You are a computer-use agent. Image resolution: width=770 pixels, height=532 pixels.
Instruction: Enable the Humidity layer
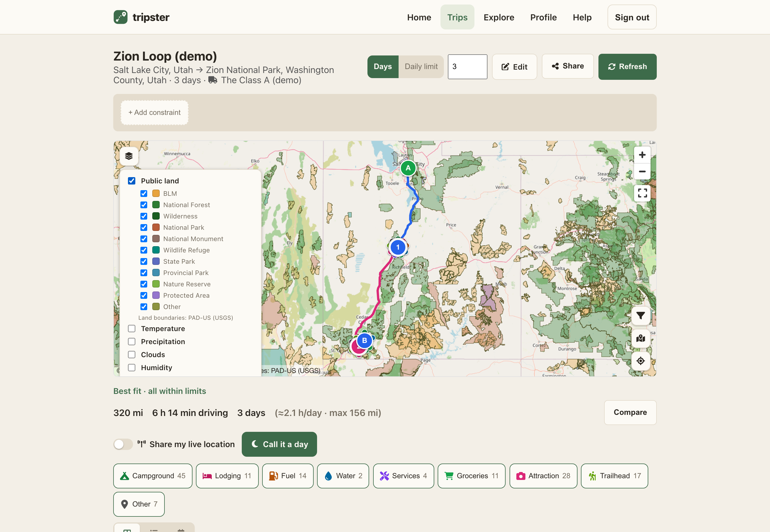pyautogui.click(x=132, y=368)
